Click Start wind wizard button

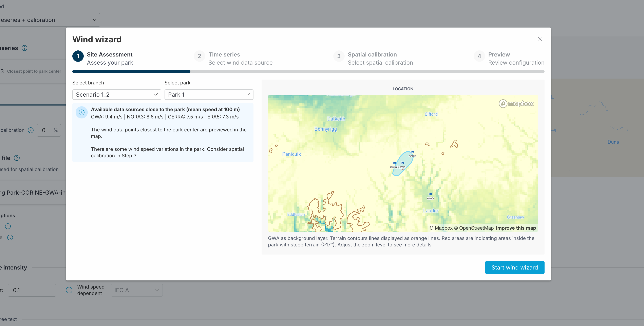click(514, 267)
